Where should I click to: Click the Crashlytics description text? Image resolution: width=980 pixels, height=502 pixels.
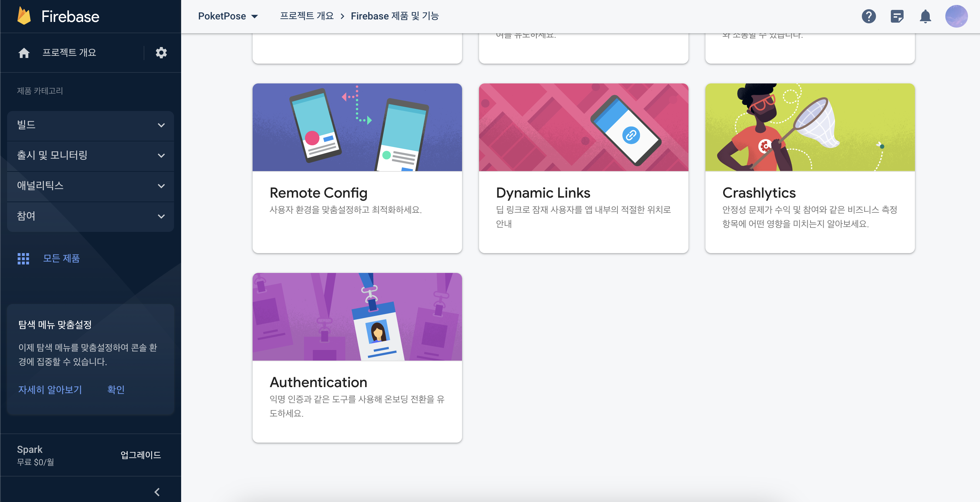[x=809, y=217]
